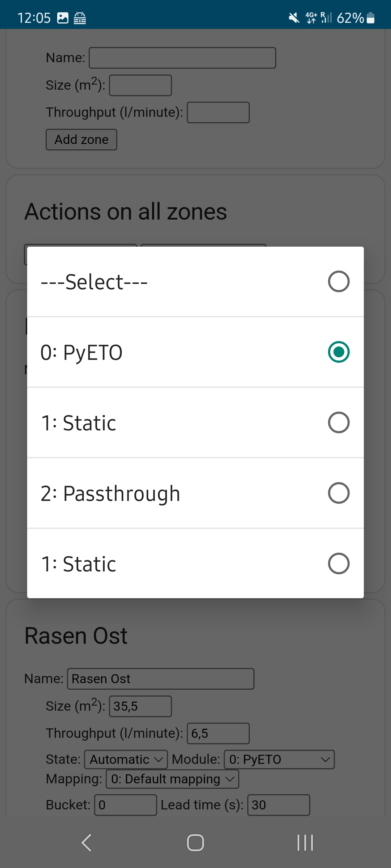This screenshot has width=391, height=868.
Task: Select the 1: Static radio option
Action: tap(195, 422)
